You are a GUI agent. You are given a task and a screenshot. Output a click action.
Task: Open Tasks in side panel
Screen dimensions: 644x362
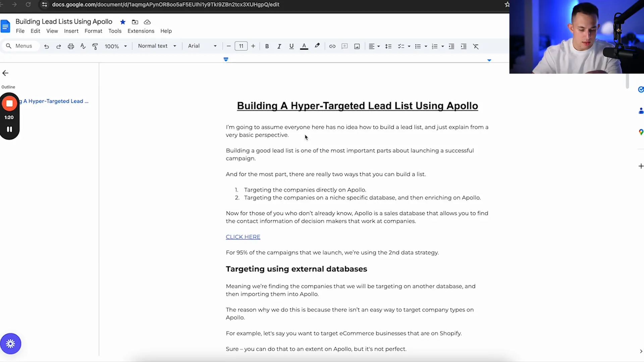(641, 89)
